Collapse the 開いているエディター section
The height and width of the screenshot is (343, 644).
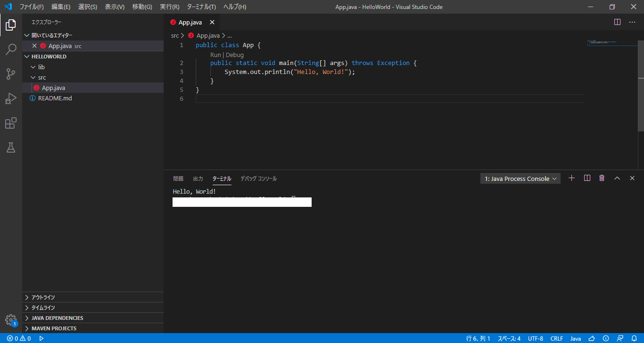click(93, 35)
